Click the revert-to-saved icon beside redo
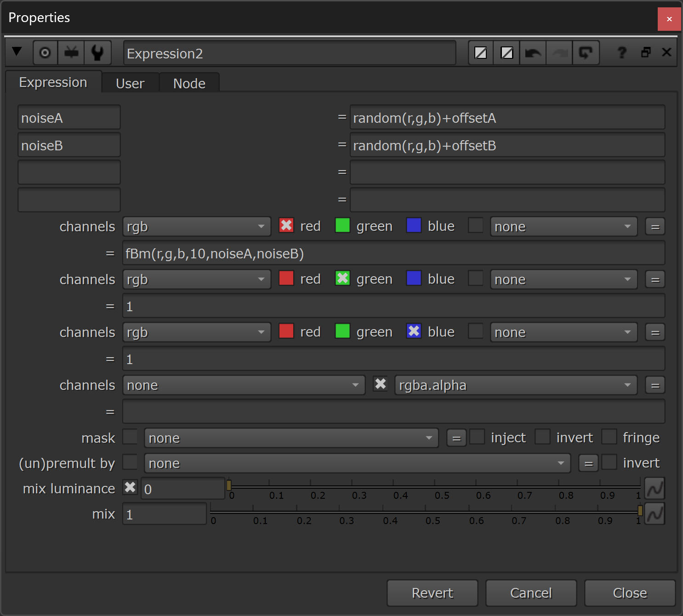The height and width of the screenshot is (616, 683). click(585, 53)
